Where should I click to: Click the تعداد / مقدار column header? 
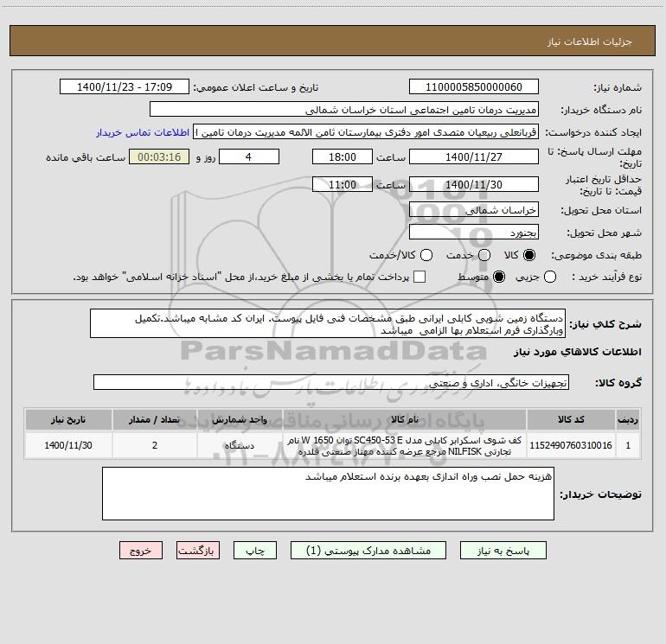[x=155, y=419]
